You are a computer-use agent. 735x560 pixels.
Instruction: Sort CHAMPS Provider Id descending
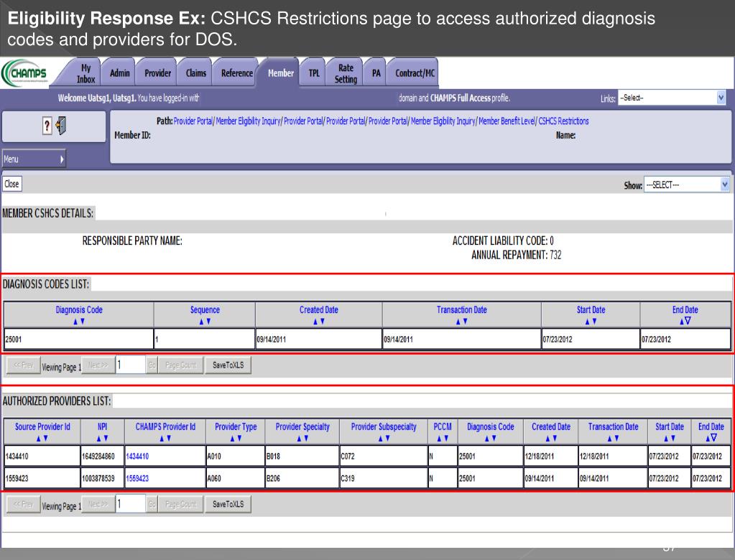pyautogui.click(x=169, y=439)
